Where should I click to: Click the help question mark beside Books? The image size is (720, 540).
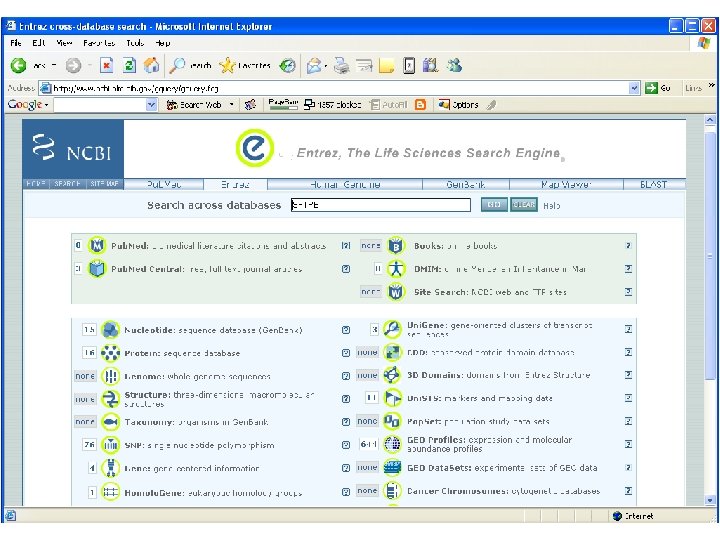pos(628,246)
